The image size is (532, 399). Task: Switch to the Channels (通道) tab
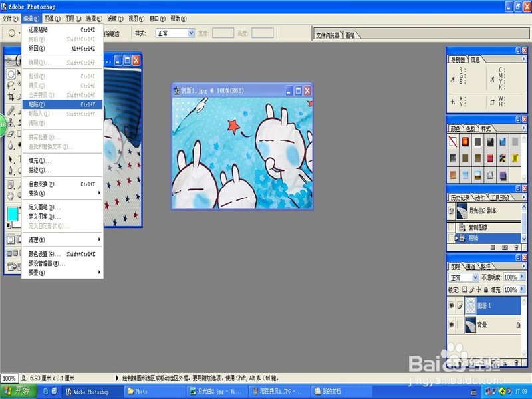(x=470, y=267)
